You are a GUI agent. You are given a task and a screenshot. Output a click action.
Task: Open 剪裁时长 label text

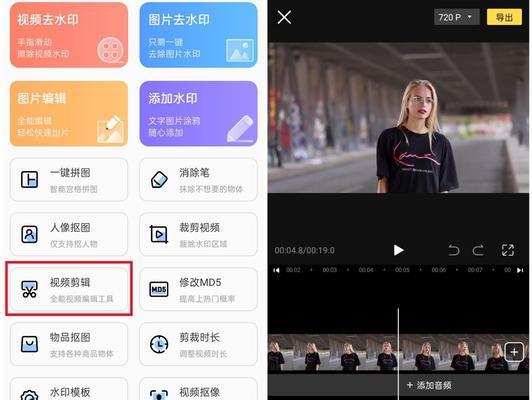click(x=200, y=337)
